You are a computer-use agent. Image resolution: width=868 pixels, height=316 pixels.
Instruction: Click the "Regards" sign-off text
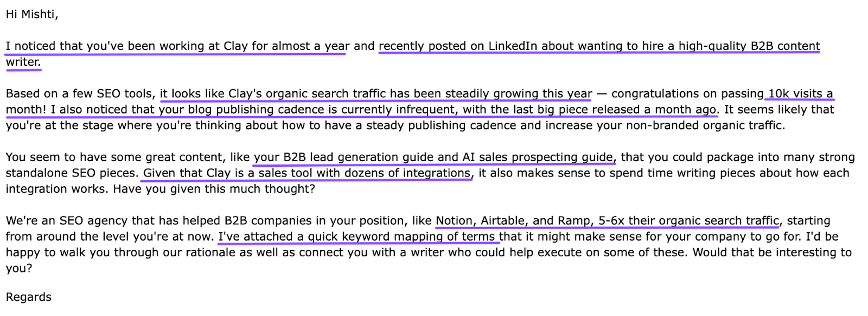(29, 297)
